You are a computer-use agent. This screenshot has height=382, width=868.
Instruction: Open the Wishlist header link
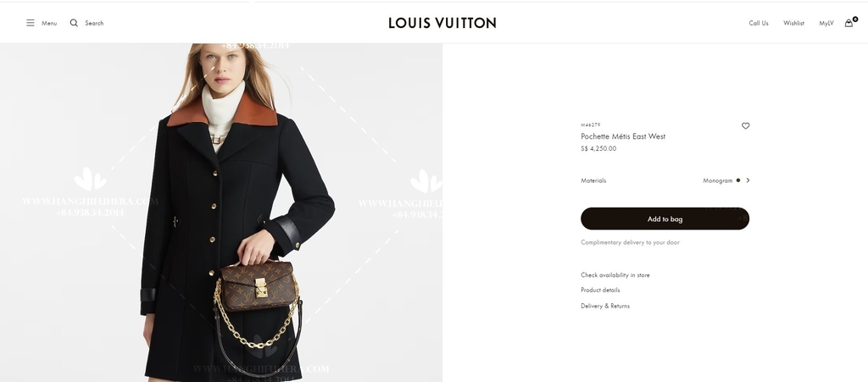pos(793,23)
